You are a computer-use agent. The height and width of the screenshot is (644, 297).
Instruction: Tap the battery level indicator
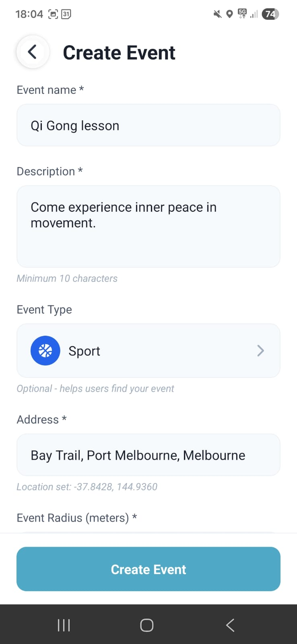[270, 14]
